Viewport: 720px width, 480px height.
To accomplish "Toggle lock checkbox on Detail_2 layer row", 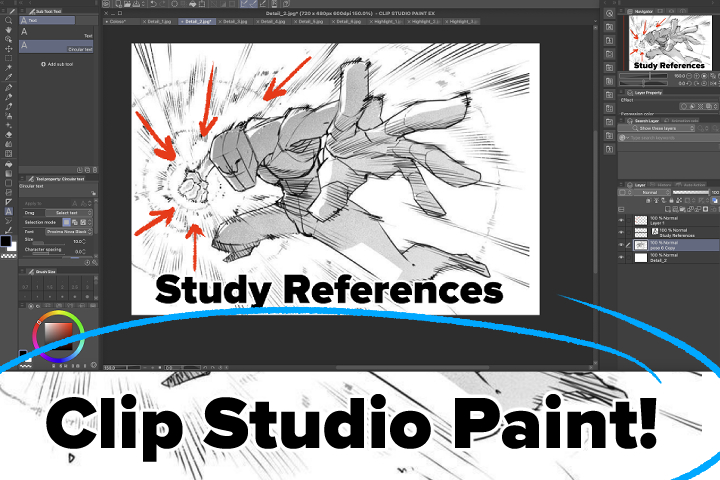I will coord(629,258).
